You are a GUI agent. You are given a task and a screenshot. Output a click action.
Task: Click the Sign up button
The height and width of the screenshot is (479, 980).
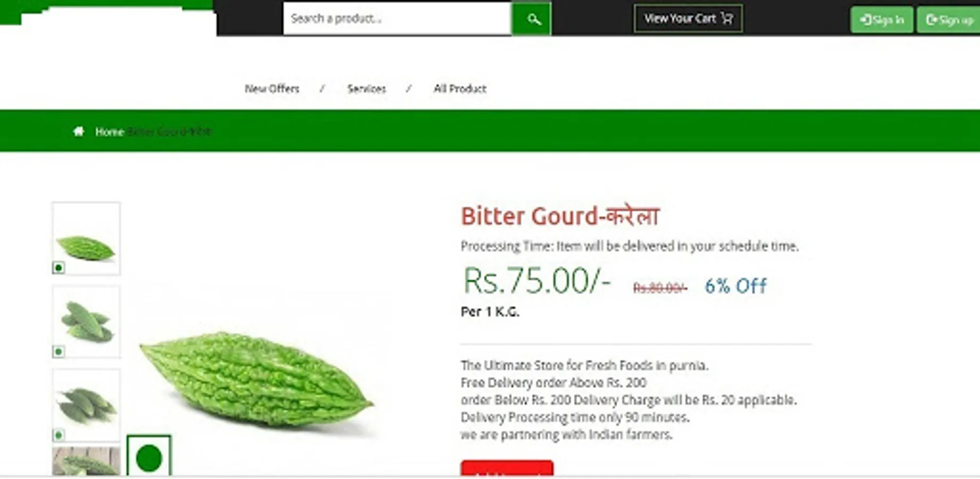click(x=949, y=20)
